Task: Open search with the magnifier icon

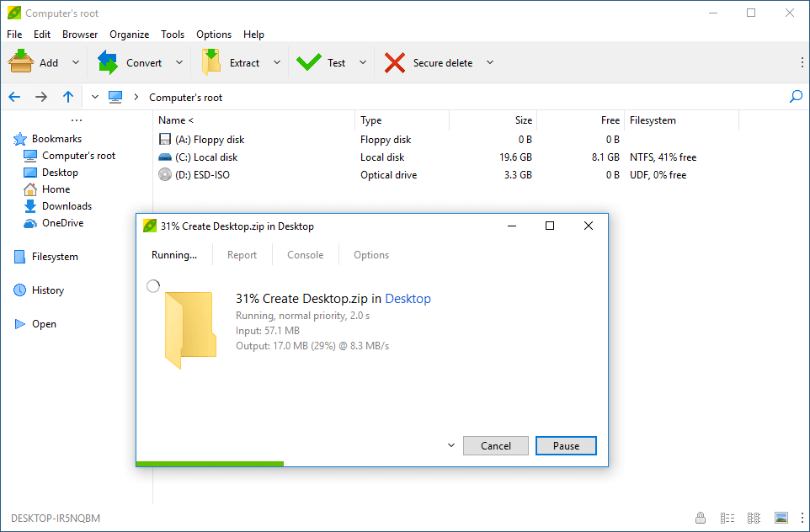Action: (795, 96)
